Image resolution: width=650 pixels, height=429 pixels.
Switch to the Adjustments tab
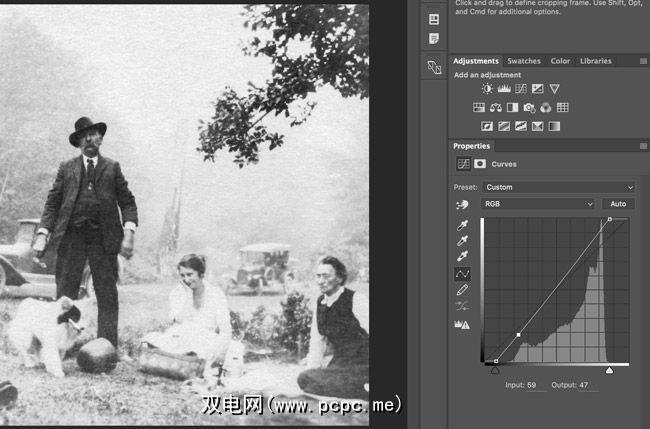(x=476, y=61)
